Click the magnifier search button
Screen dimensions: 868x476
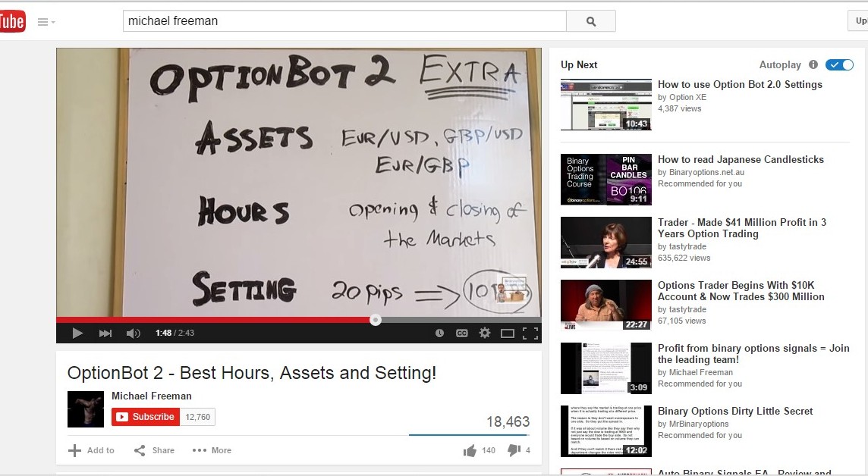pyautogui.click(x=590, y=21)
